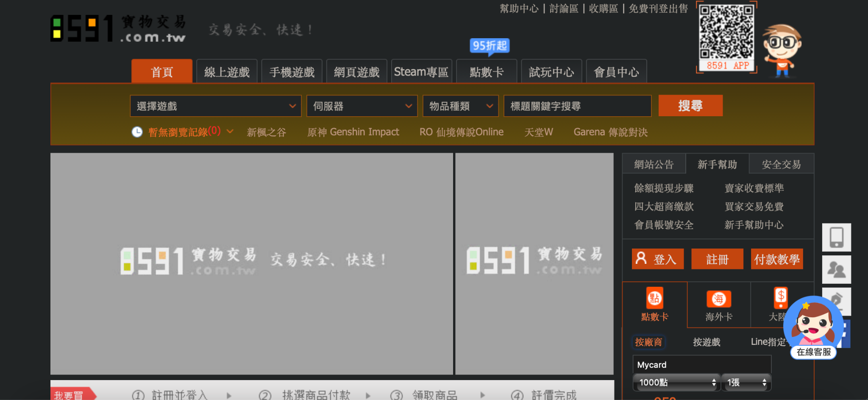Open the 賣家收費標準 link
This screenshot has width=868, height=400.
[x=754, y=188]
